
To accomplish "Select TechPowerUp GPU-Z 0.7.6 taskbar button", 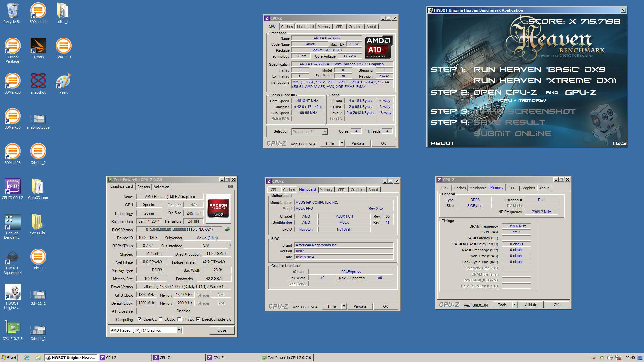I will tap(286, 358).
